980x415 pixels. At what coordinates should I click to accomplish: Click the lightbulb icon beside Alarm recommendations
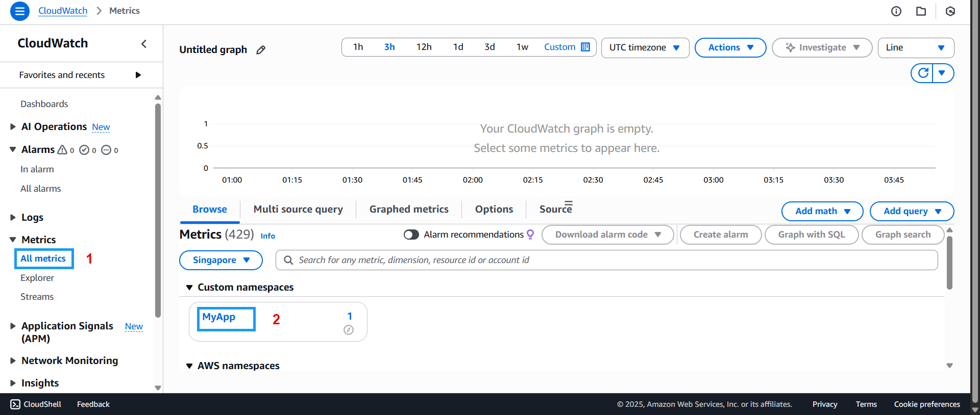pyautogui.click(x=530, y=234)
